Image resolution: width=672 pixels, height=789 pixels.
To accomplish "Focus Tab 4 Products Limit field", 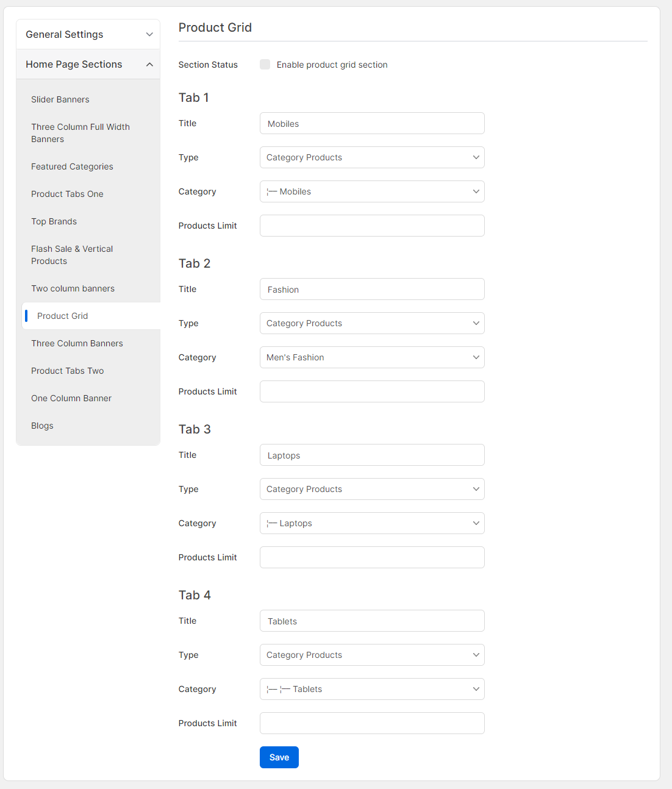I will tap(372, 723).
